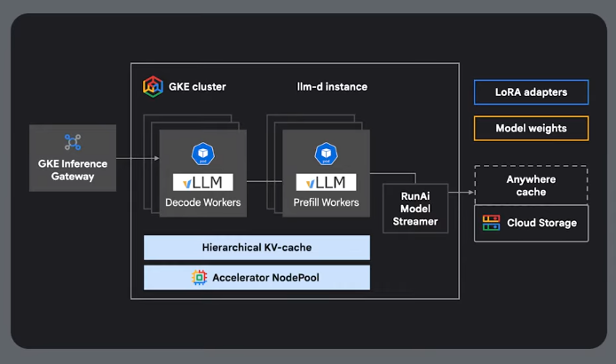616x364 pixels.
Task: Select the LoRA adapters legend box
Action: pos(532,91)
